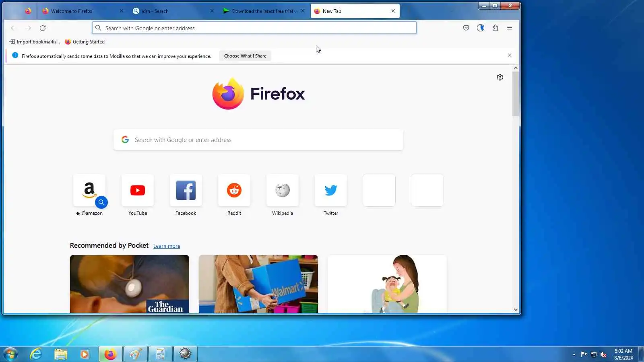The image size is (644, 362).
Task: Dismiss the data sharing notification bar
Action: [510, 56]
